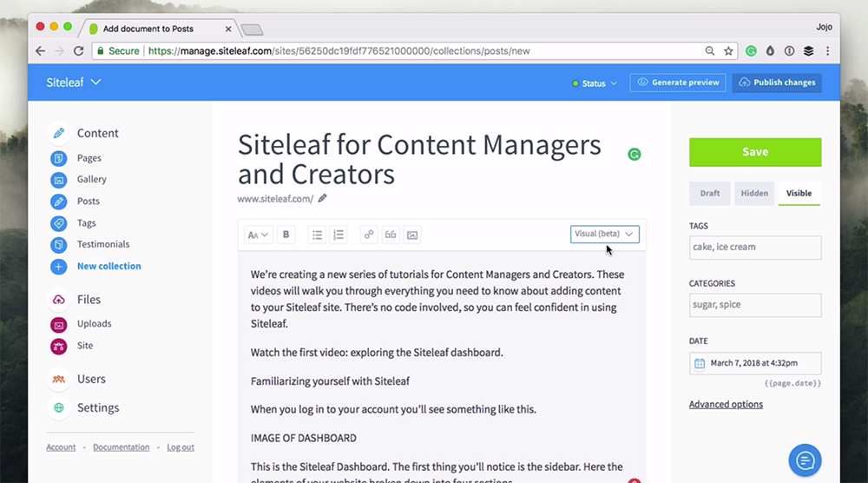Viewport: 868px width, 483px height.
Task: Click the Date field showing March 7, 2018
Action: pos(755,363)
